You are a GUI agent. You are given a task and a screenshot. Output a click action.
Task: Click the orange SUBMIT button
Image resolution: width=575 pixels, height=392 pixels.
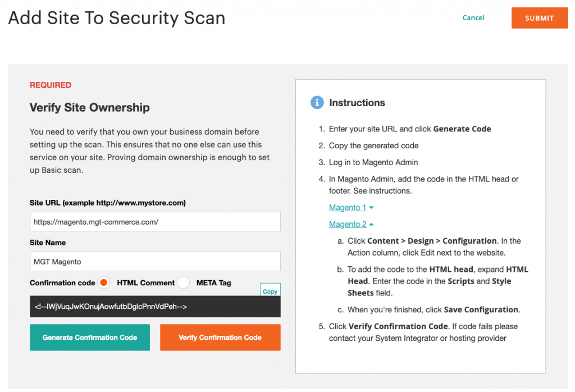539,18
